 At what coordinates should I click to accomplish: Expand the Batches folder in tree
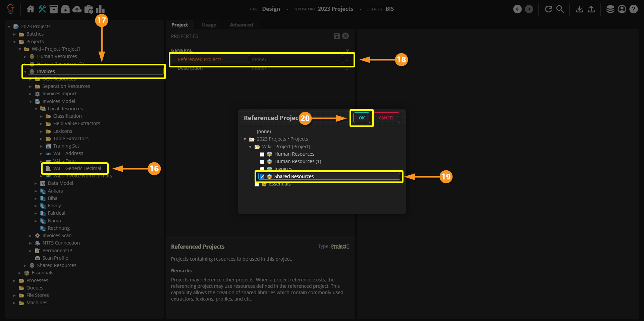[14, 34]
